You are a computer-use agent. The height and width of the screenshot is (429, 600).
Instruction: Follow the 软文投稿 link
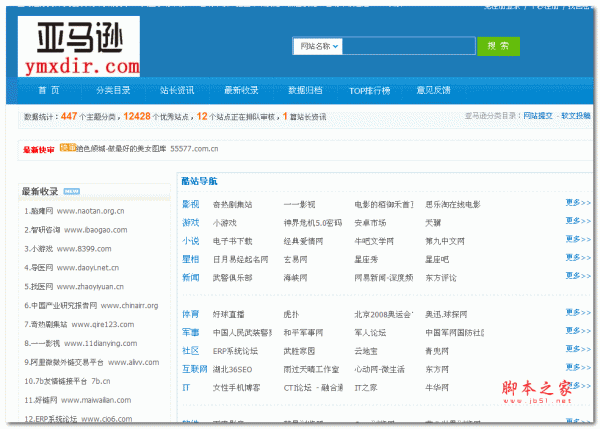coord(576,116)
